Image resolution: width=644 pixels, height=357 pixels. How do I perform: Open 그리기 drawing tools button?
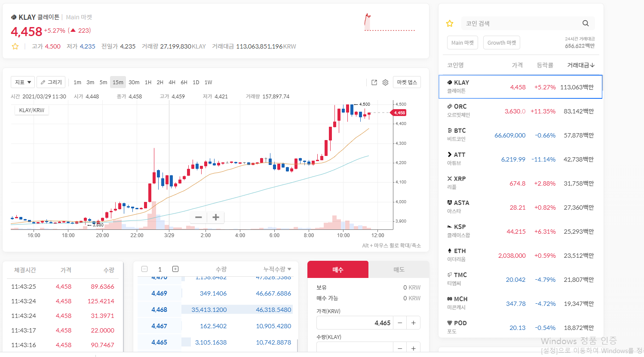pyautogui.click(x=51, y=82)
